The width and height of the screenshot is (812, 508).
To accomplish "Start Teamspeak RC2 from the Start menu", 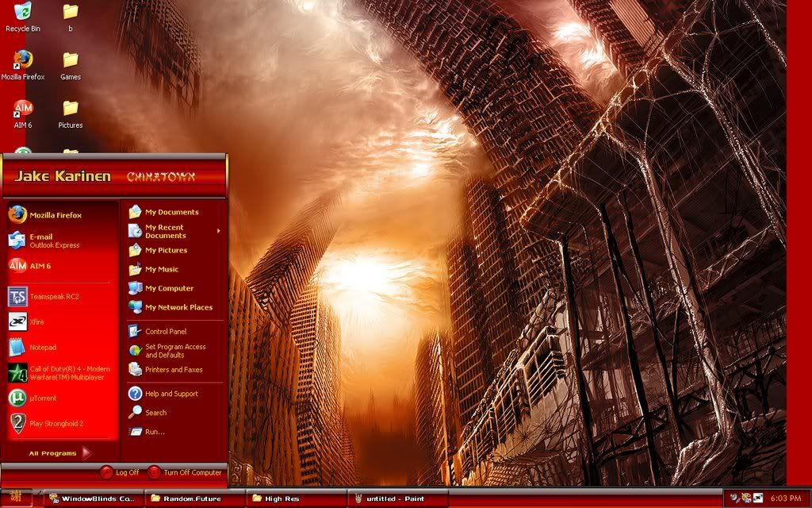I will point(63,297).
